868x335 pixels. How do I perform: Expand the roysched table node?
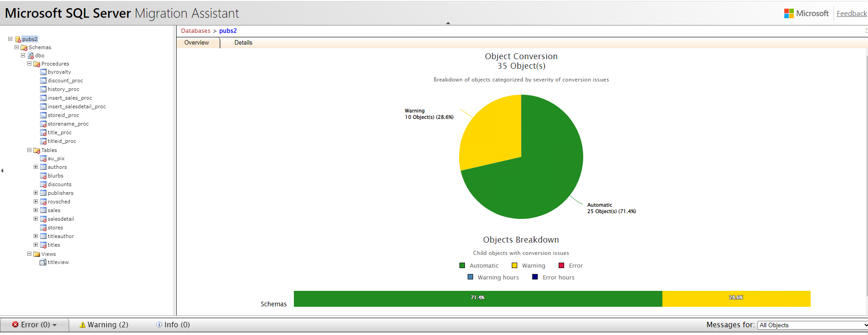(35, 202)
